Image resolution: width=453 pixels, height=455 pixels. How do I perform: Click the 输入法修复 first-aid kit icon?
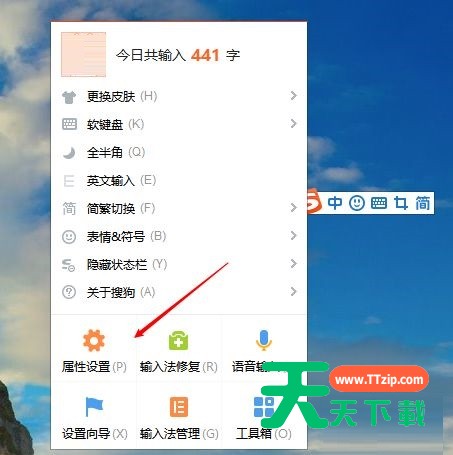click(178, 340)
